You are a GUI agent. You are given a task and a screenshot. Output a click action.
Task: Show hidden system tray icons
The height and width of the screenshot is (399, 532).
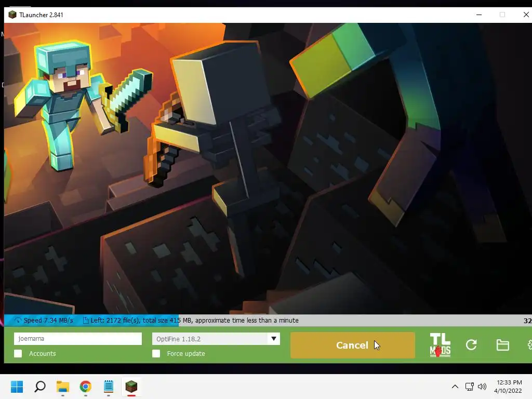pos(455,387)
